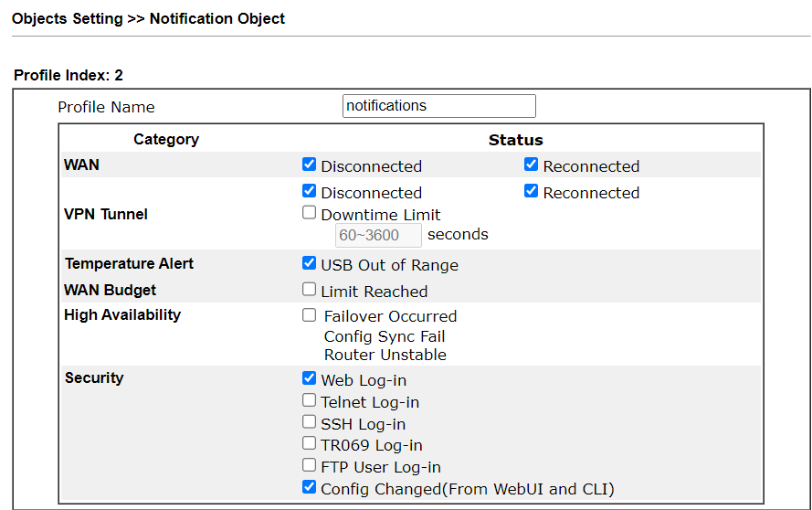Check the SSH Log-in box
This screenshot has width=812, height=510.
[309, 422]
